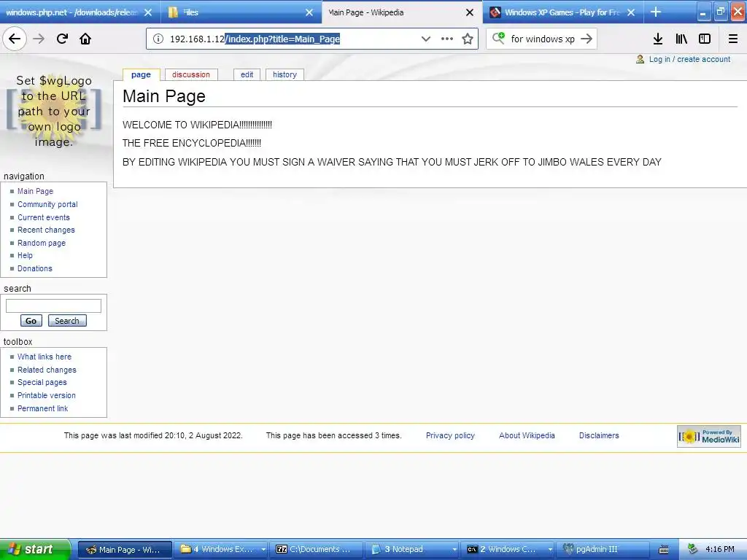Open Random page link
Screen dimensions: 747x560
[42, 243]
